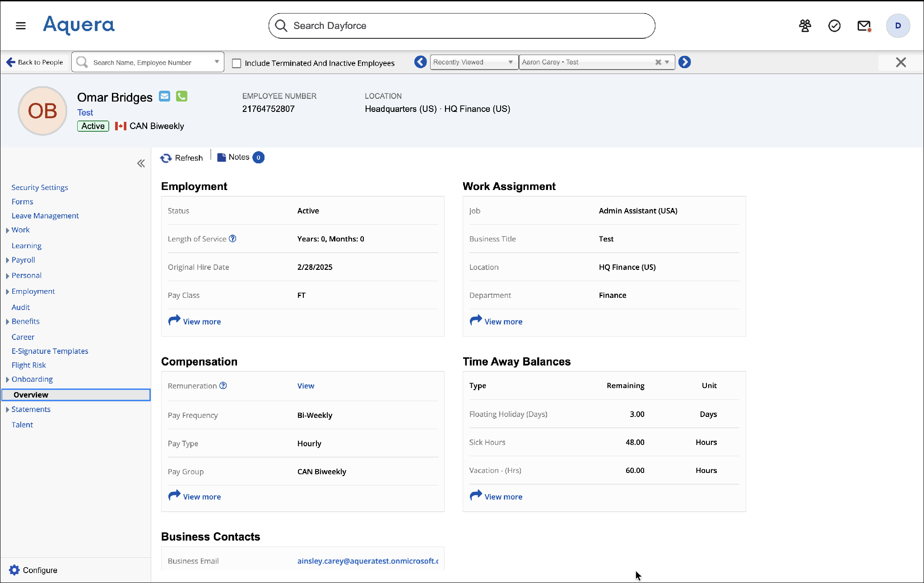Click the Original Hire Date value 2/28/2025
Image resolution: width=924 pixels, height=583 pixels.
pyautogui.click(x=315, y=267)
